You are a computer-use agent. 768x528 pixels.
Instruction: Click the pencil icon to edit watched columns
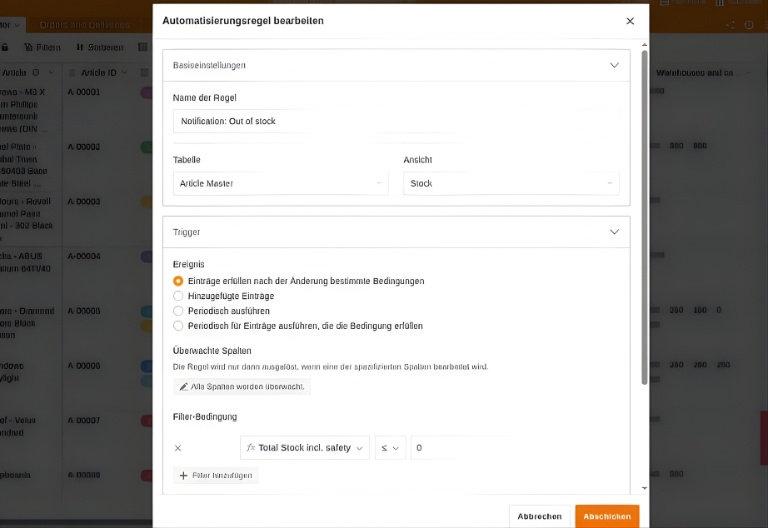click(184, 386)
